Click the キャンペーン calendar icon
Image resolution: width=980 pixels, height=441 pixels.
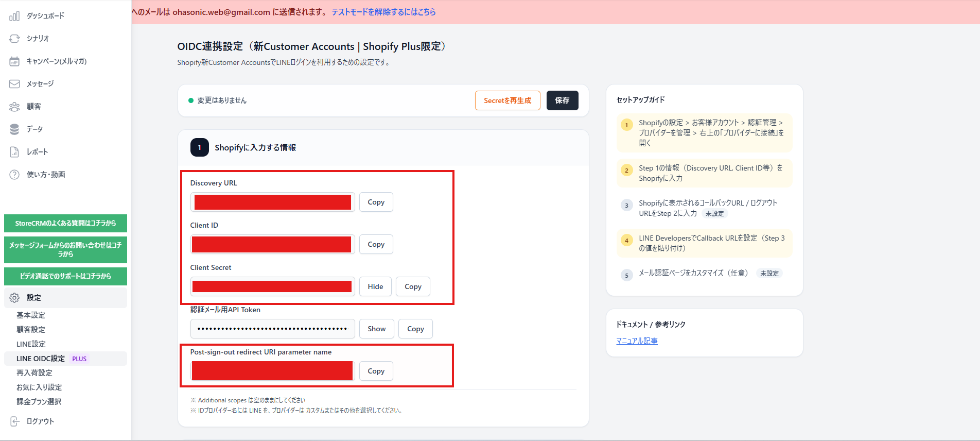(x=14, y=61)
